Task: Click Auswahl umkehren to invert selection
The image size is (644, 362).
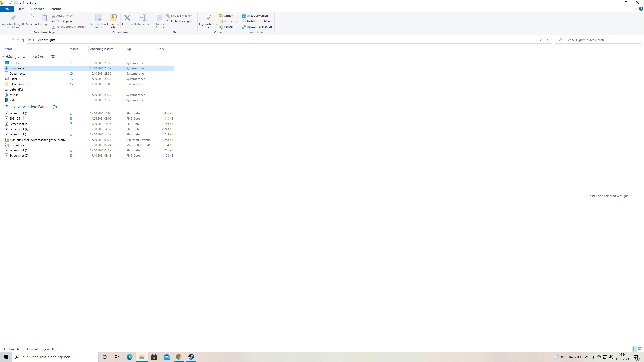Action: [259, 27]
